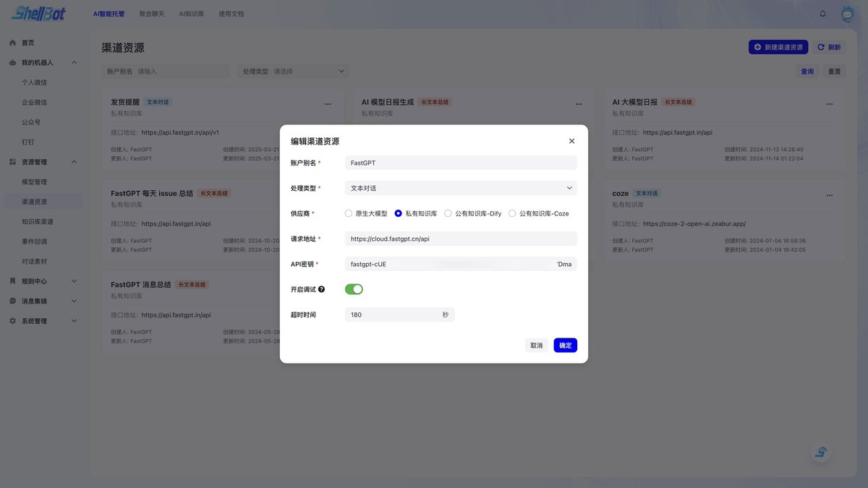Focus the 账户别名 field containing FastGPT
Screen dimensions: 868x488
(461, 163)
